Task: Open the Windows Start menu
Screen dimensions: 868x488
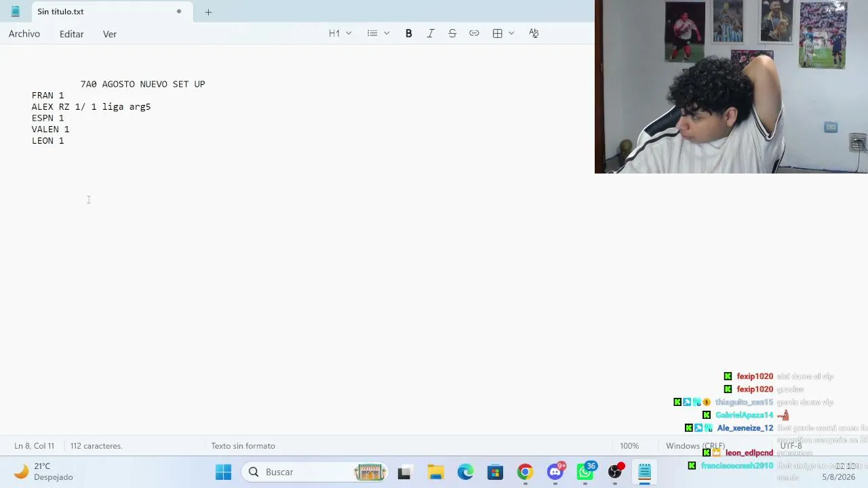Action: click(223, 472)
